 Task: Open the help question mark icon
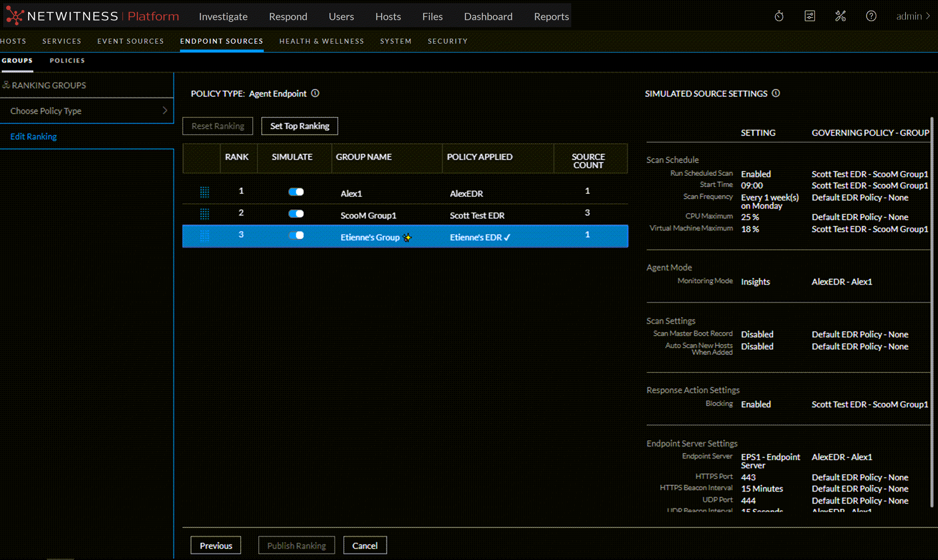tap(871, 16)
